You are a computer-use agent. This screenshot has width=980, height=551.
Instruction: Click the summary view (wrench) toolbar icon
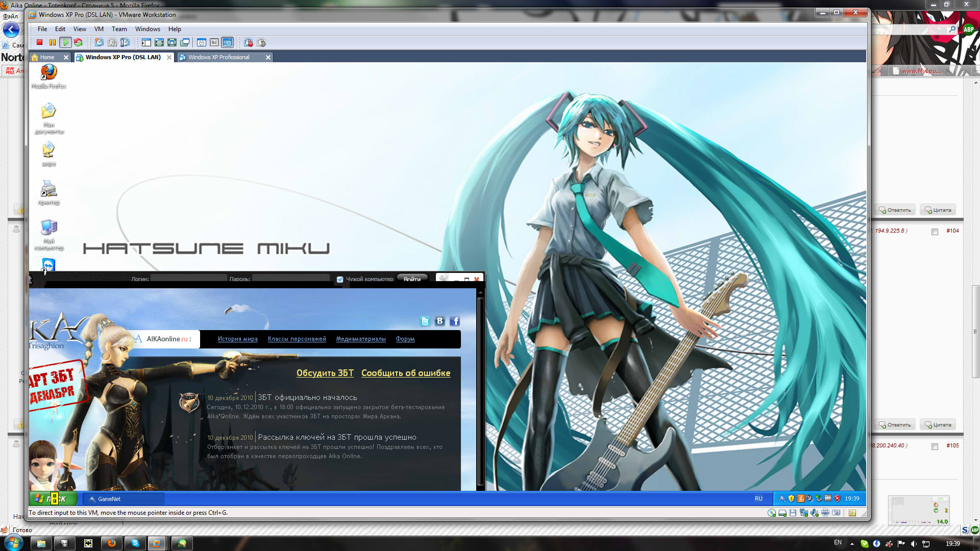(x=202, y=43)
